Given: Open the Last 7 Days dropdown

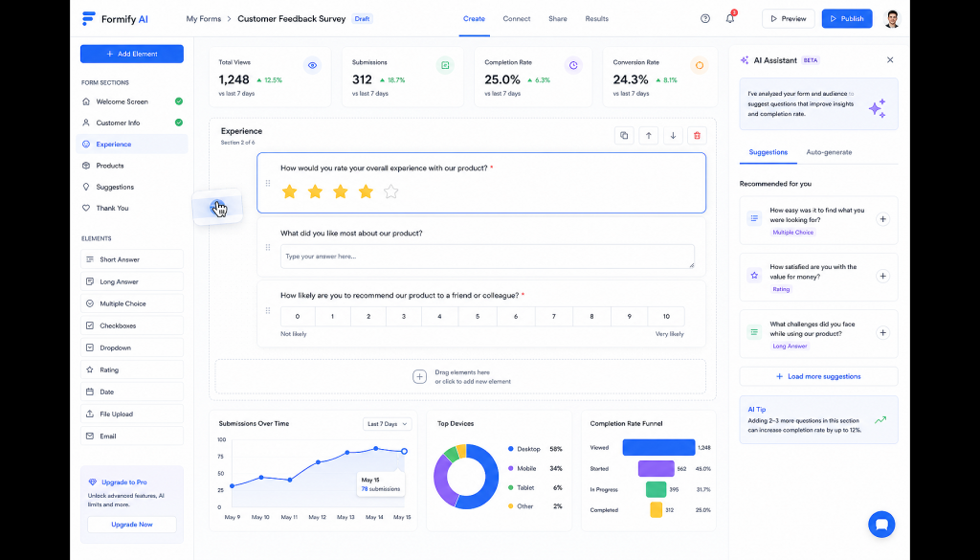Looking at the screenshot, I should (387, 424).
